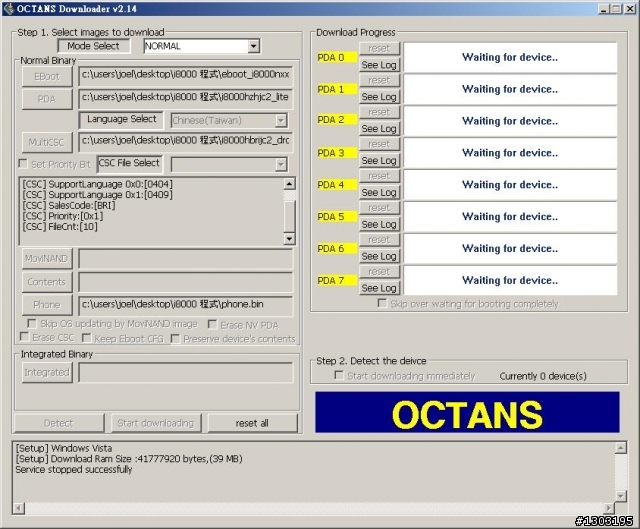Click reset for PDA 0
The height and width of the screenshot is (529, 640).
379,49
